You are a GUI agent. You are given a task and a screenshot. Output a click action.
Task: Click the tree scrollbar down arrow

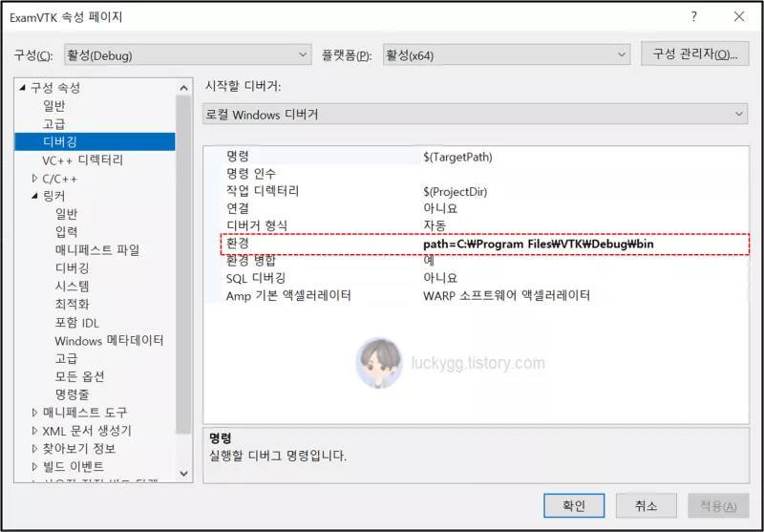coord(183,473)
